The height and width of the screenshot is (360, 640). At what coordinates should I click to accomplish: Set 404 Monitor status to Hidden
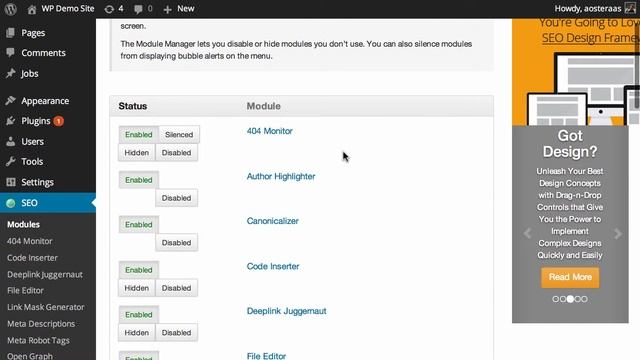click(137, 153)
